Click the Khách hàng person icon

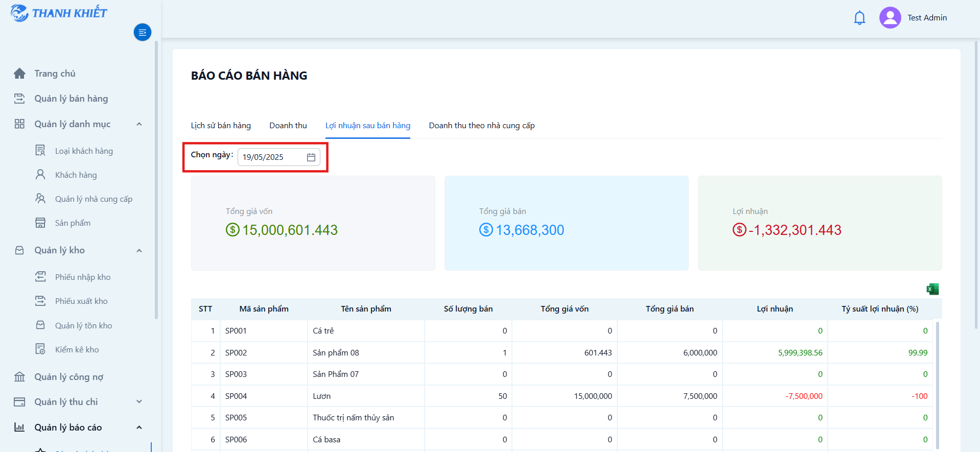(40, 175)
